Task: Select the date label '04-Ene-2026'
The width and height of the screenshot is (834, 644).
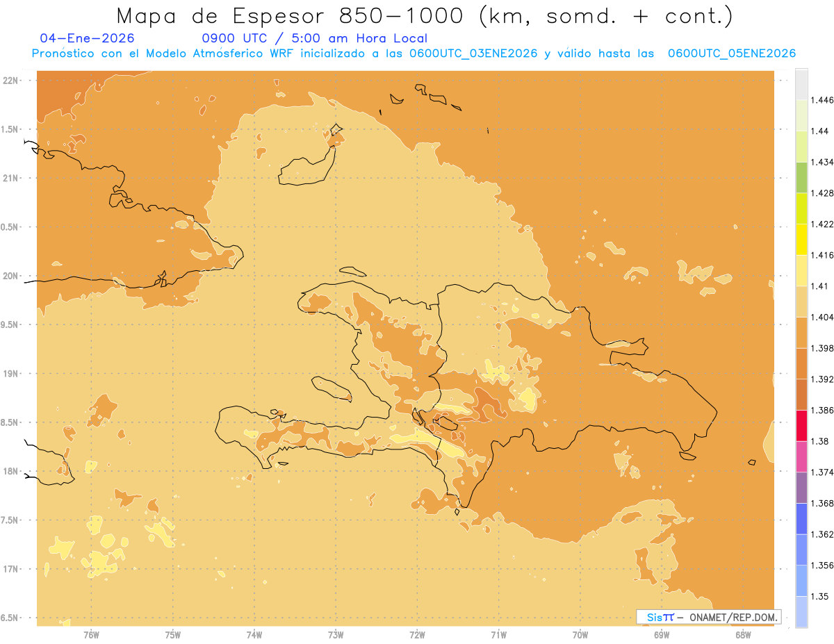Action: (88, 39)
